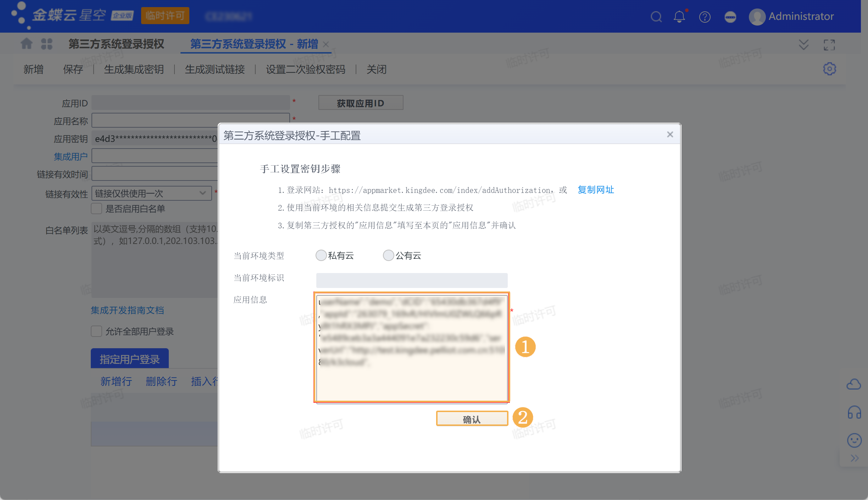Expand the tab list chevron
The height and width of the screenshot is (500, 868).
[x=803, y=45]
